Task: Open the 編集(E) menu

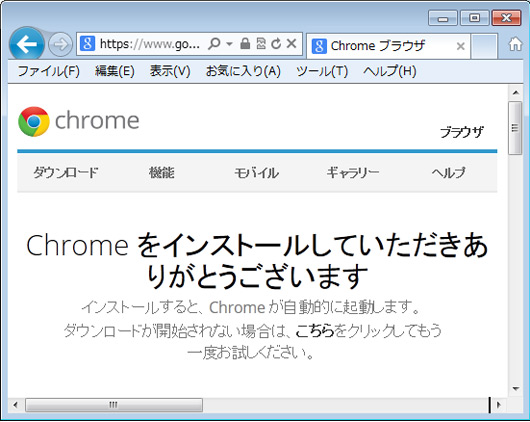Action: point(115,71)
